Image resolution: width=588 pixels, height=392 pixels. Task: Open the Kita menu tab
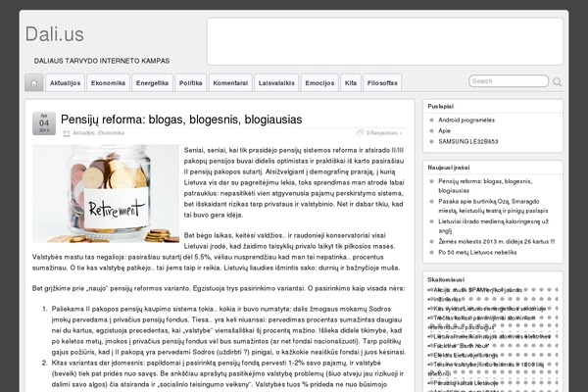point(351,83)
